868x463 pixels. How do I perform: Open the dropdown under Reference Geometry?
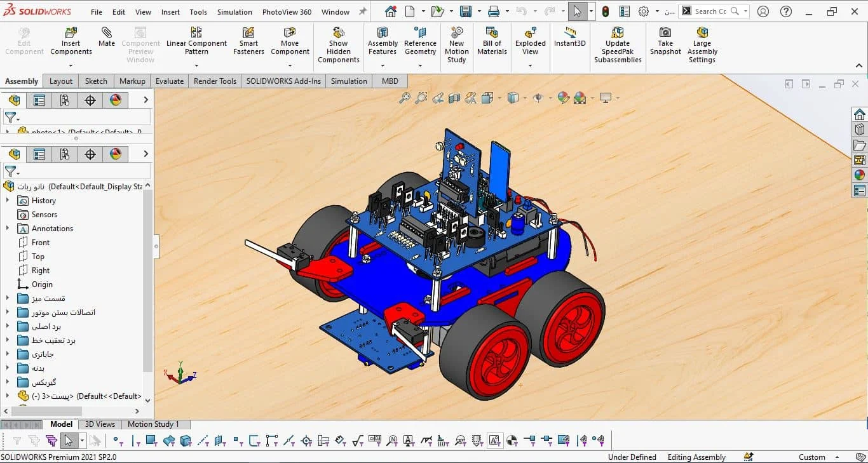[420, 65]
